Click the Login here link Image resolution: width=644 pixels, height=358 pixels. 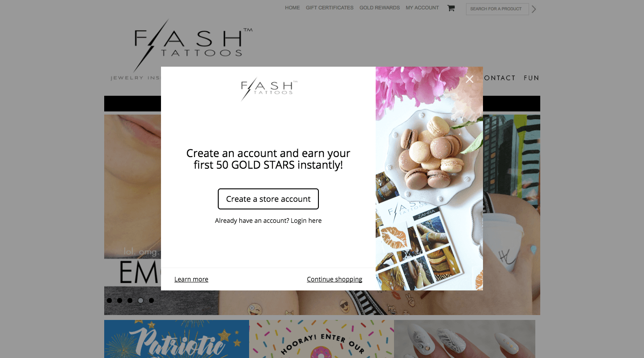pyautogui.click(x=306, y=221)
